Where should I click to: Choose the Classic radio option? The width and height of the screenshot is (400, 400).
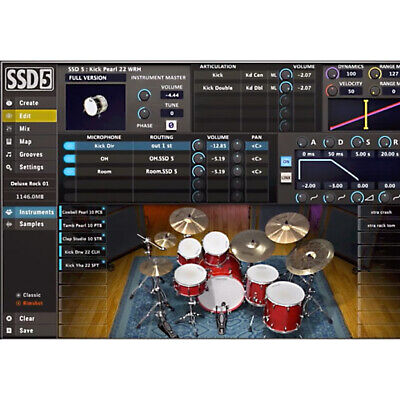pyautogui.click(x=29, y=295)
